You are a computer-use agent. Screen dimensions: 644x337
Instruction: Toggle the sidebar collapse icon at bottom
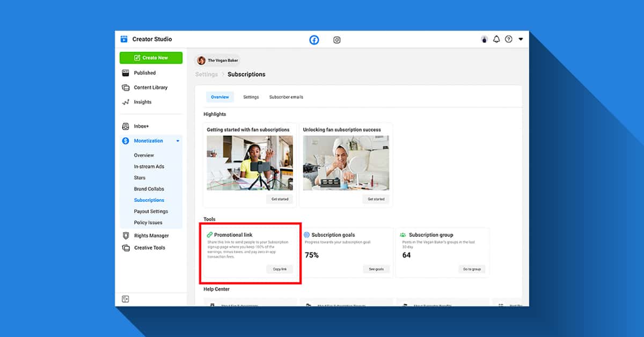[x=126, y=299]
